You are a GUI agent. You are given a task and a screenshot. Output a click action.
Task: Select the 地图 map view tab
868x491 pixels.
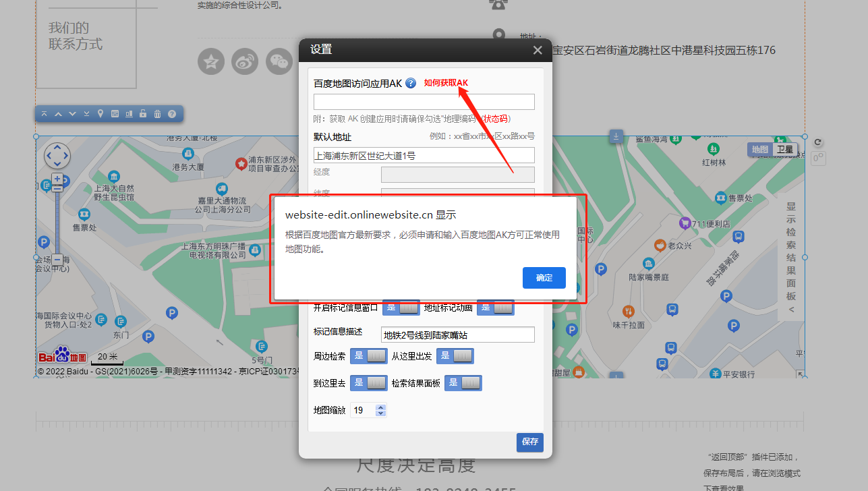(x=760, y=150)
